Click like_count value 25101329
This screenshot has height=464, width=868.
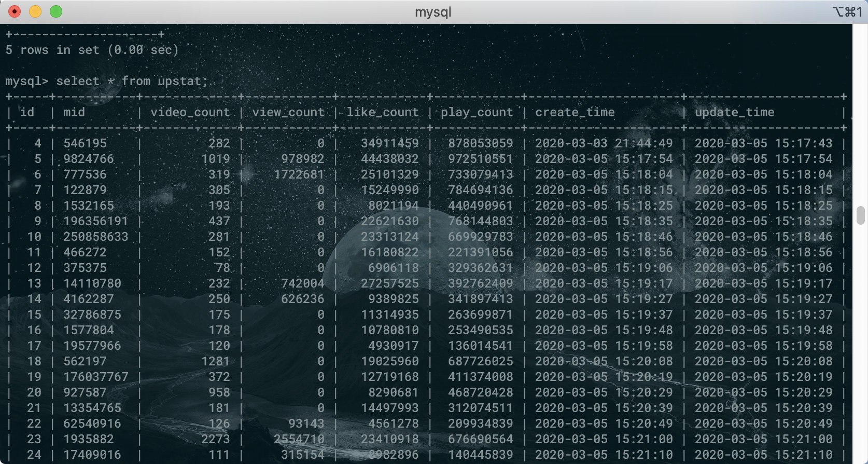pos(390,175)
